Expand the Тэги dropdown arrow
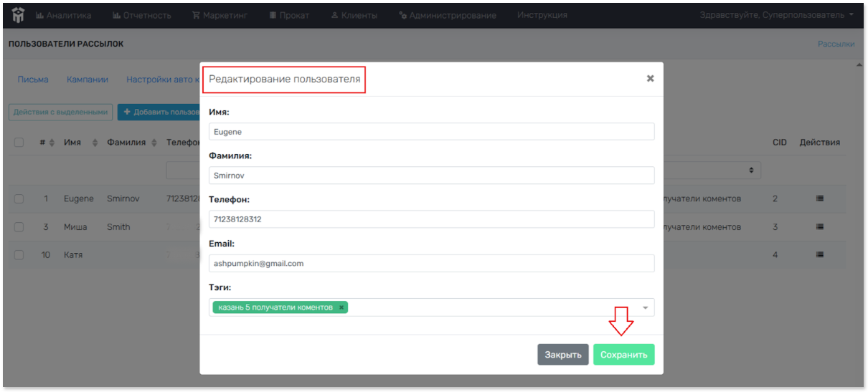Viewport: 868px width, 392px height. (644, 308)
